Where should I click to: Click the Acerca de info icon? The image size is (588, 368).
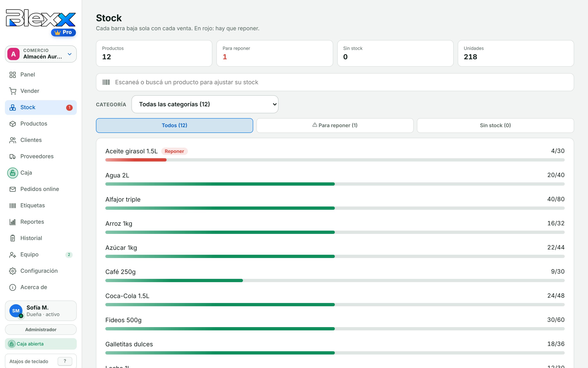13,287
